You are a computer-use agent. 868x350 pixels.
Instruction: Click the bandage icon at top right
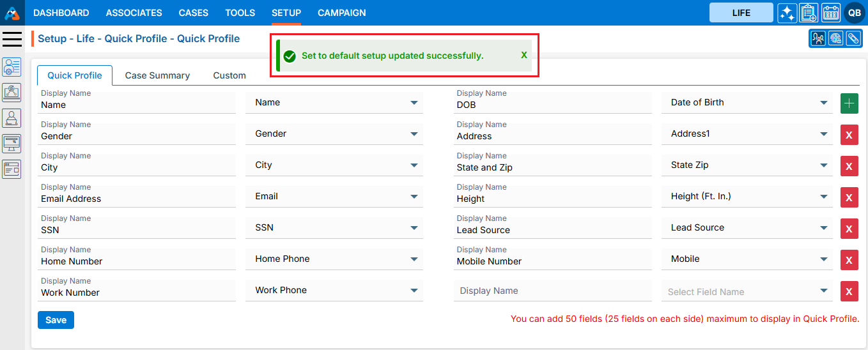click(853, 38)
